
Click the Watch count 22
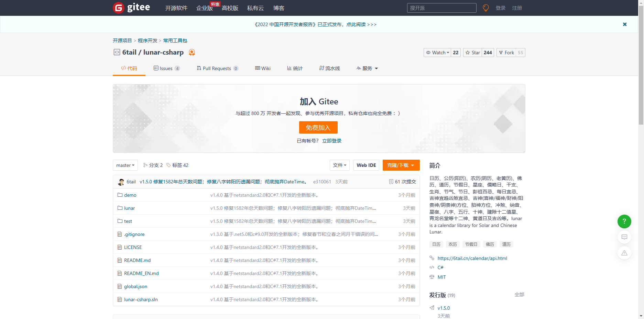click(x=456, y=53)
